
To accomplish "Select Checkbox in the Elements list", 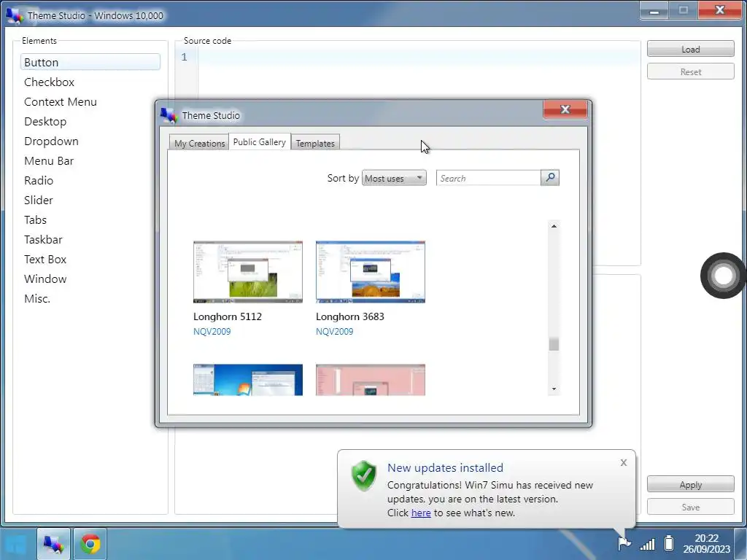I will tap(90, 82).
